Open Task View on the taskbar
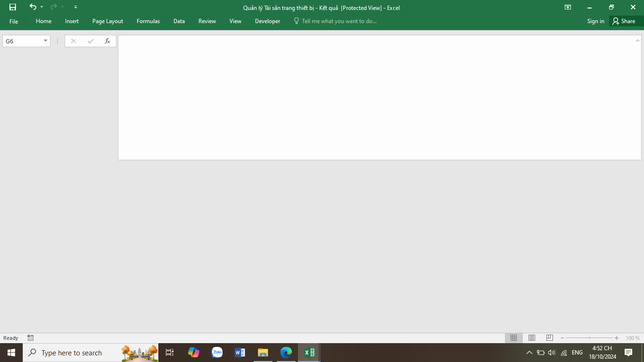 click(x=170, y=353)
